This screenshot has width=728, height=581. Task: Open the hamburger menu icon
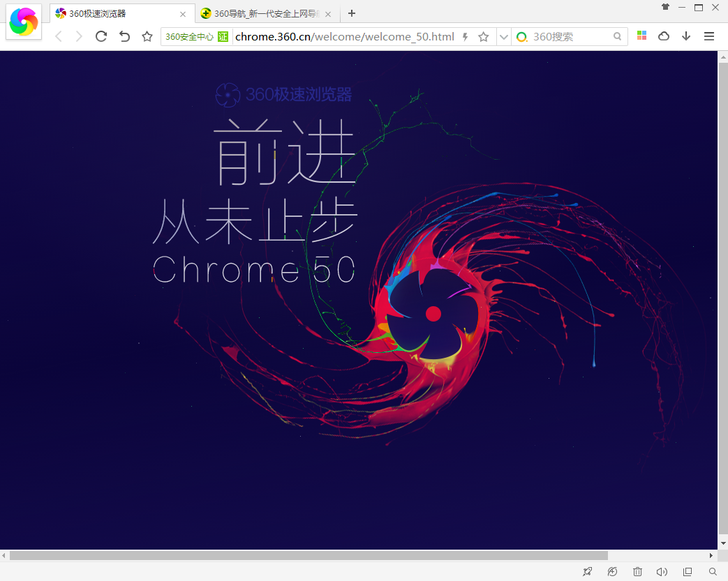tap(709, 36)
